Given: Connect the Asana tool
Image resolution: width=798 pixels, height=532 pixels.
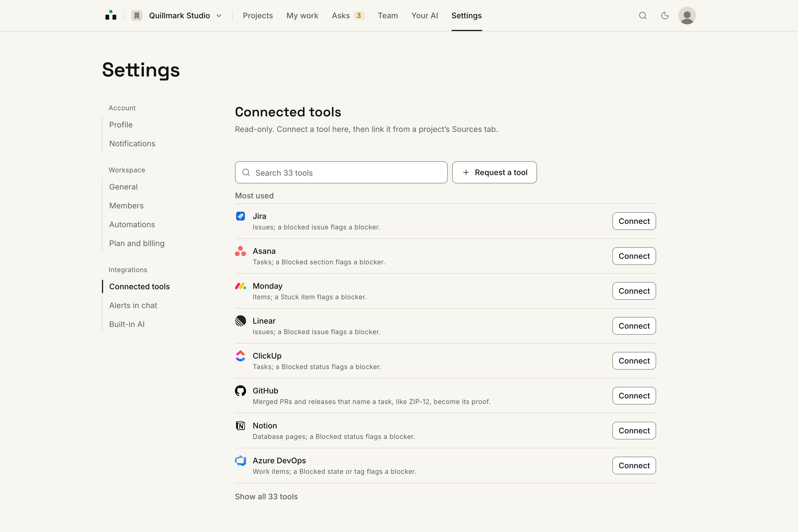Looking at the screenshot, I should click(x=634, y=256).
